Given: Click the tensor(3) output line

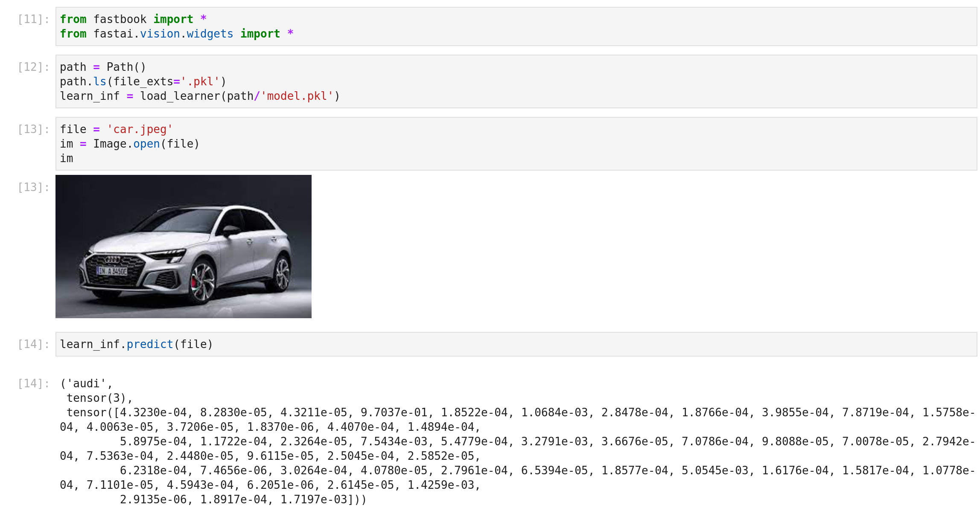Looking at the screenshot, I should coord(99,398).
